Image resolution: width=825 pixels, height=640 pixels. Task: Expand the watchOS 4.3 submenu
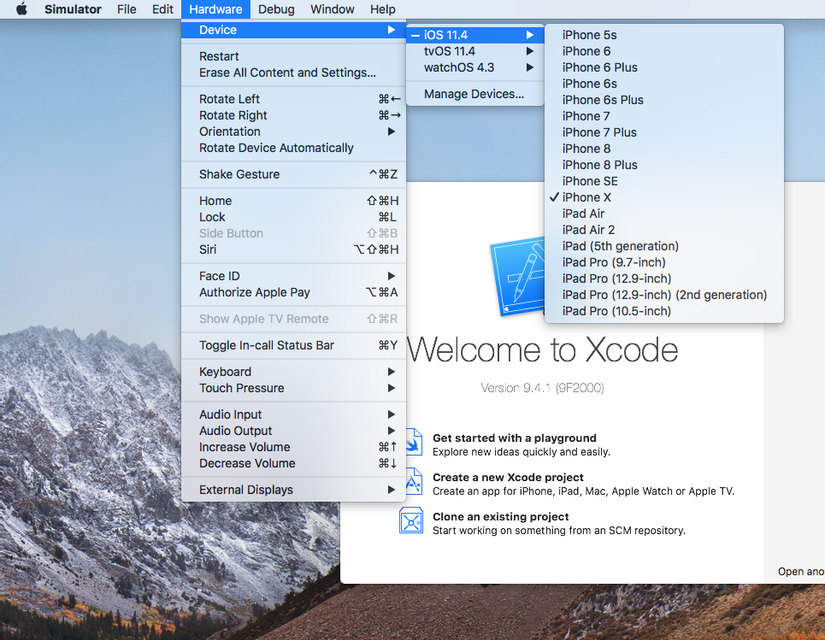tap(475, 68)
